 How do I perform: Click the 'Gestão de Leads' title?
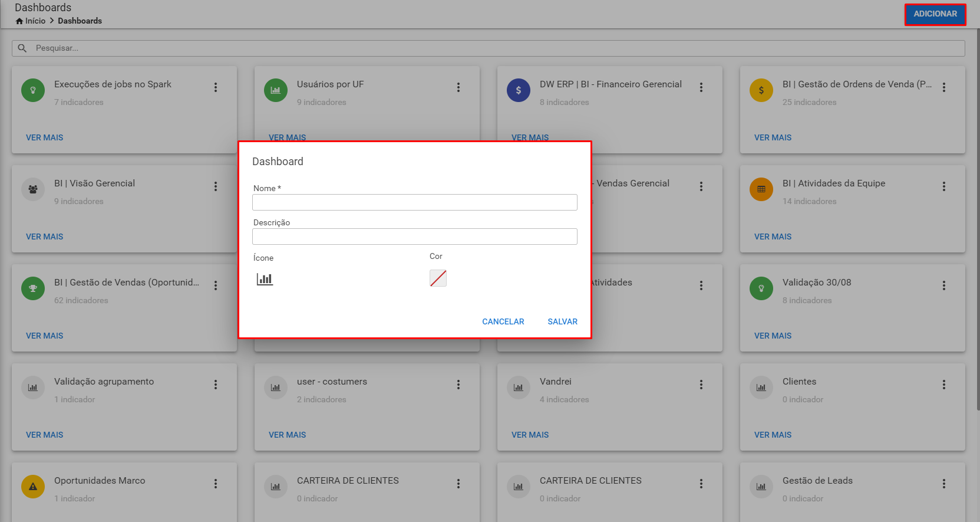tap(817, 481)
